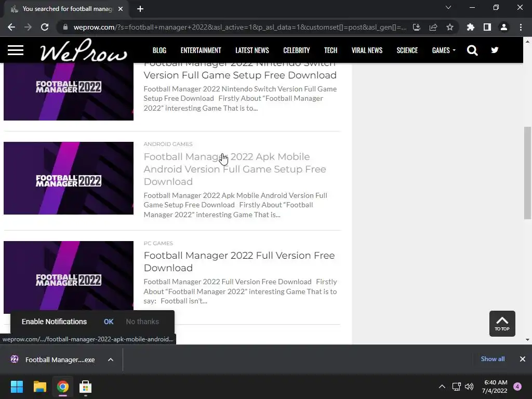532x399 pixels.
Task: Click scrollbar up arrow
Action: pos(527,42)
